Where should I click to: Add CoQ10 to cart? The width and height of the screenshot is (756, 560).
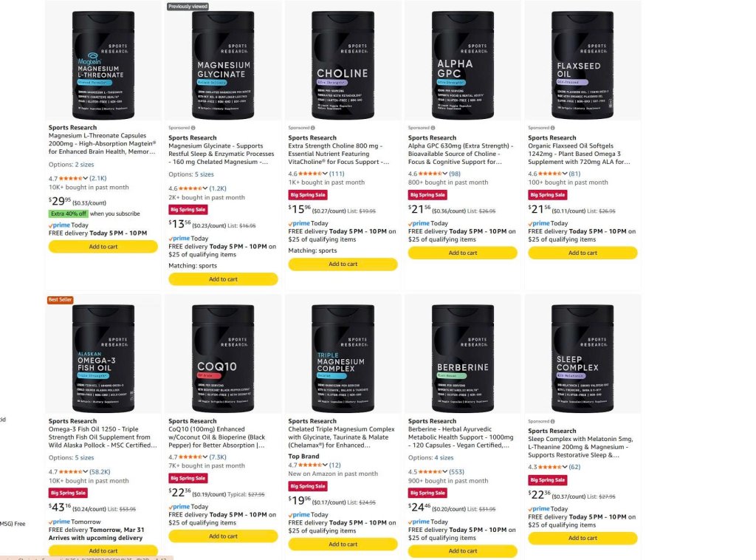(x=223, y=536)
